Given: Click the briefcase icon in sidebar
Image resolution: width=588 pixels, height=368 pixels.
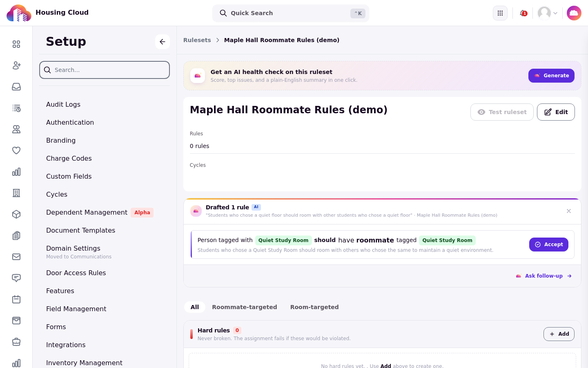Looking at the screenshot, I should click(x=16, y=342).
